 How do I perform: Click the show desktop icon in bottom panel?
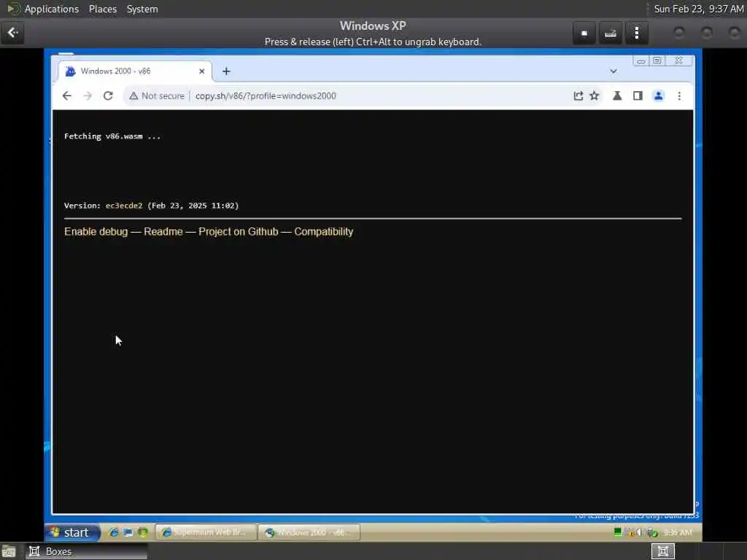point(9,551)
